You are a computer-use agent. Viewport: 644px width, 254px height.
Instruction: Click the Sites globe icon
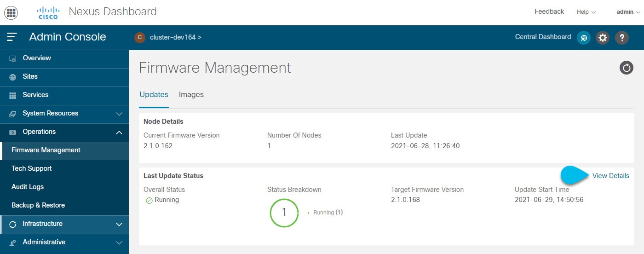(13, 77)
